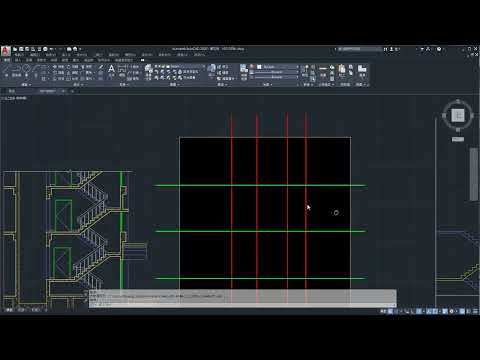480x360 pixels.
Task: Toggle snap mode in status bar
Action: click(396, 311)
